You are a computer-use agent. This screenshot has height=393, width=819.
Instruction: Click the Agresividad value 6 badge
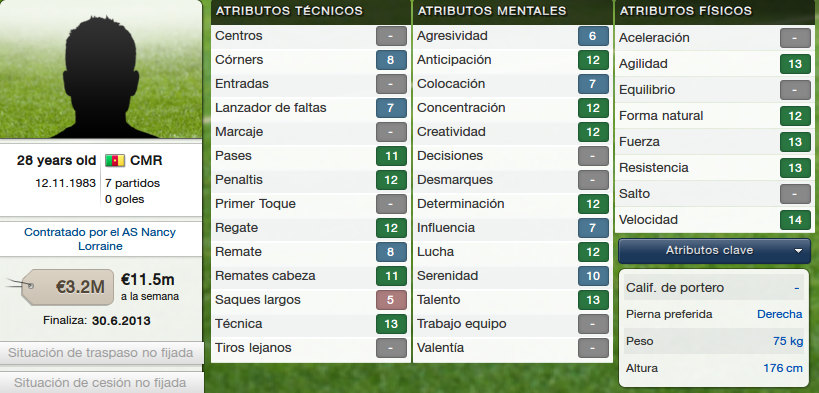[593, 36]
